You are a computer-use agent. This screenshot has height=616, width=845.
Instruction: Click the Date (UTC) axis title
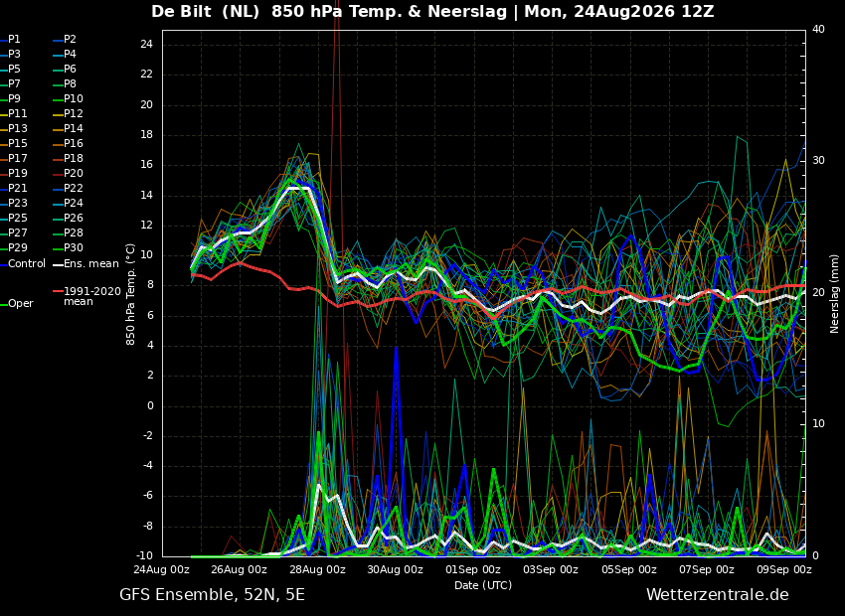[x=483, y=585]
